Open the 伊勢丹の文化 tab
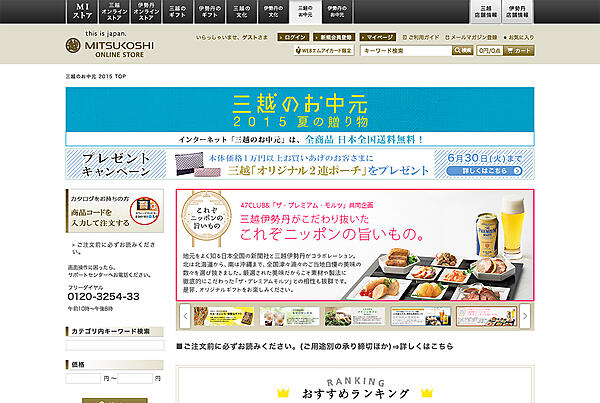Screen dimensions: 600x403 click(x=273, y=11)
